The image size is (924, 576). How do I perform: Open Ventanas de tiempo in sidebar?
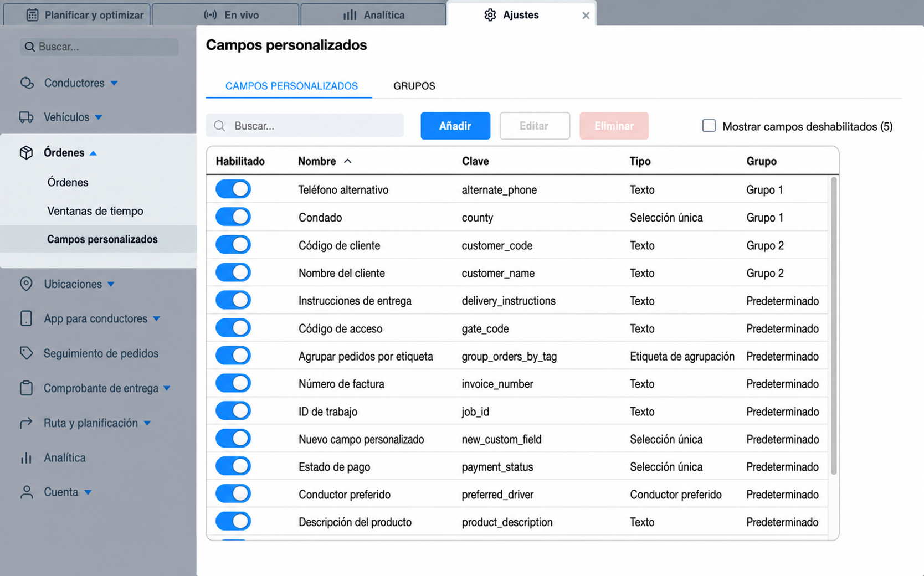[95, 211]
